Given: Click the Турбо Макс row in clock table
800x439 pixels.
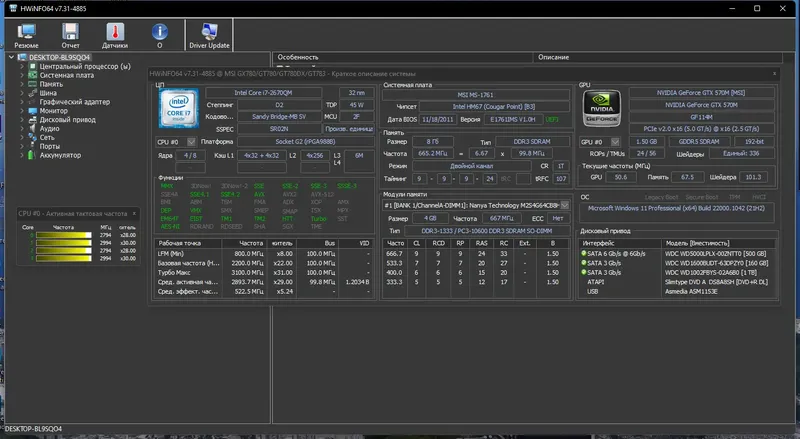Looking at the screenshot, I should click(264, 273).
